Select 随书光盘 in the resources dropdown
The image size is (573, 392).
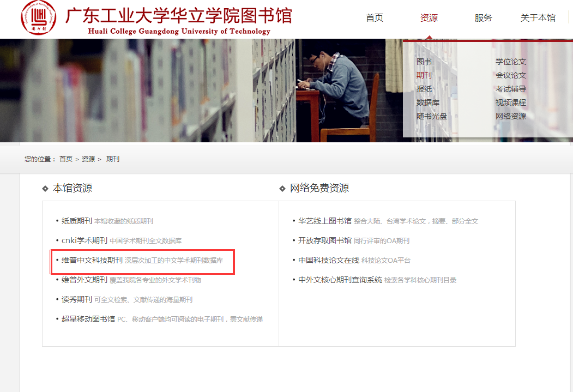432,116
